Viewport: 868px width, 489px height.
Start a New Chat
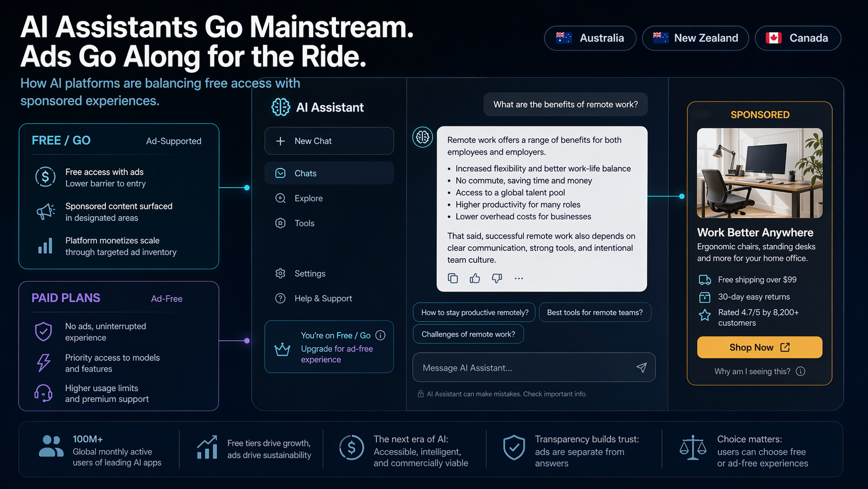(x=329, y=141)
